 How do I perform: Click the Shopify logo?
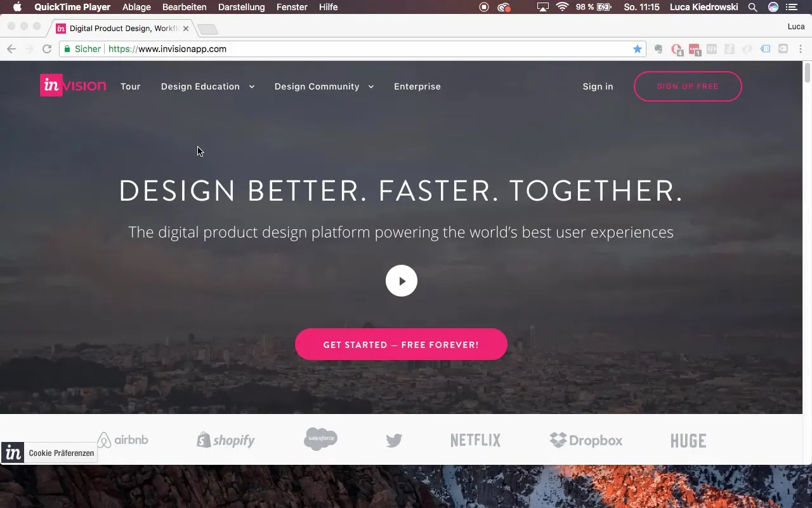click(x=226, y=440)
